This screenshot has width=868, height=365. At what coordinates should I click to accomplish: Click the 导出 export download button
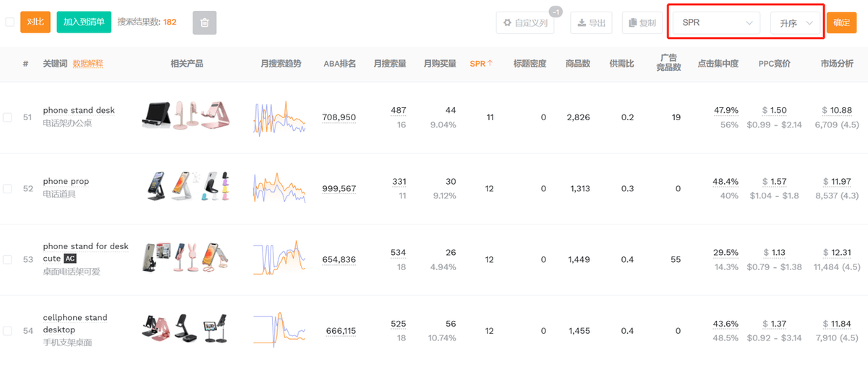591,22
